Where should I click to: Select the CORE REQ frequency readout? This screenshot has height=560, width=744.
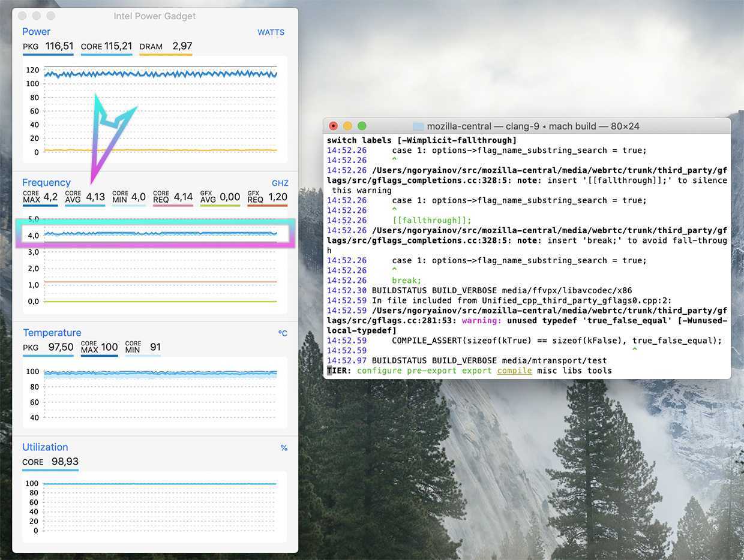(183, 197)
